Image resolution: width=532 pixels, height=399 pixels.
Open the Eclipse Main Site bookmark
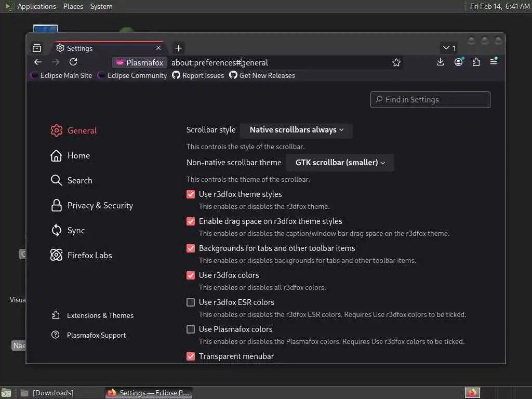pyautogui.click(x=61, y=75)
